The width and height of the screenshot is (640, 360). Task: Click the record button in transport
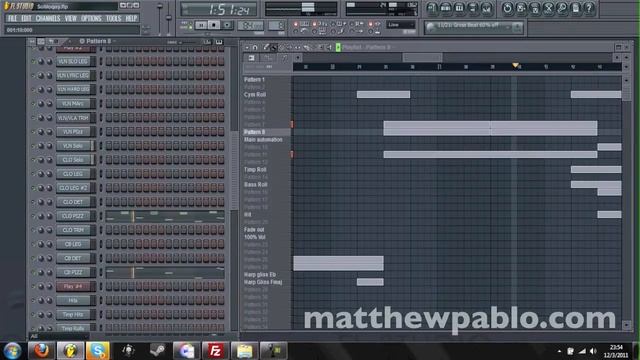point(227,25)
